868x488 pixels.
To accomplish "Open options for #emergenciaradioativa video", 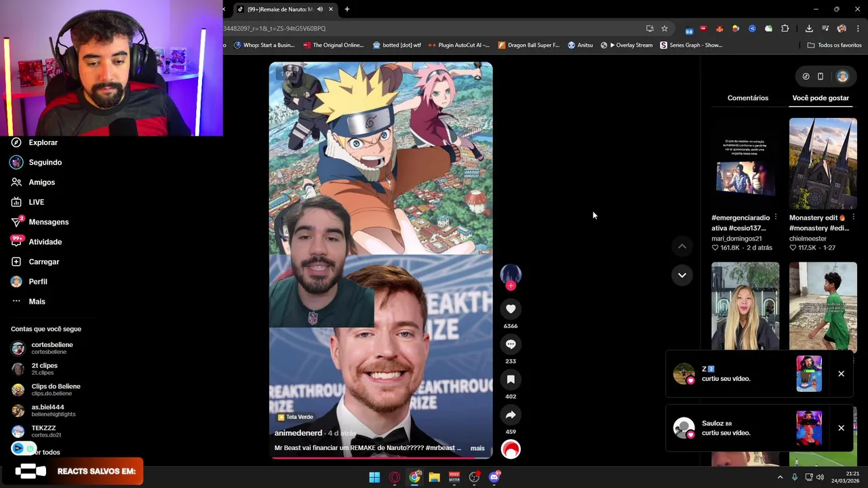I will click(x=775, y=218).
